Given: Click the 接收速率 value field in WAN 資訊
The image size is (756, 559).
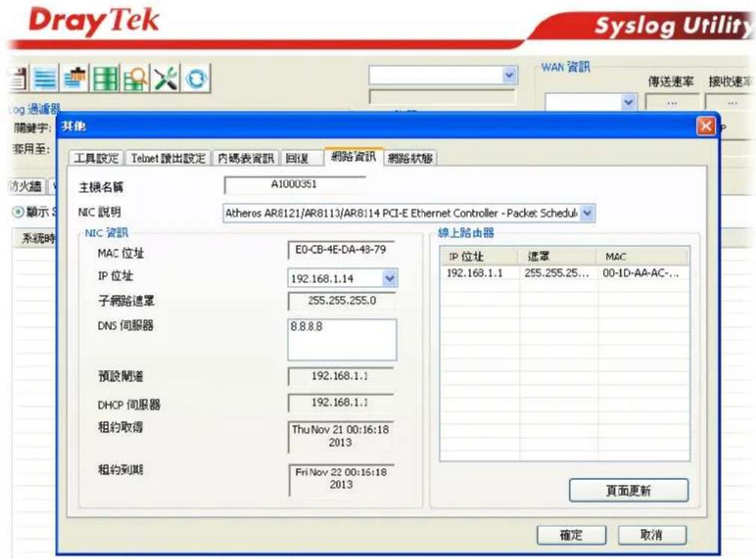Looking at the screenshot, I should tap(728, 103).
